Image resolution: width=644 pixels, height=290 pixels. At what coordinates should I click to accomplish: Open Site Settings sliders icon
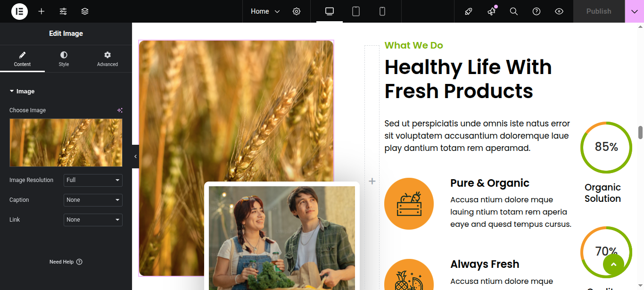coord(63,11)
